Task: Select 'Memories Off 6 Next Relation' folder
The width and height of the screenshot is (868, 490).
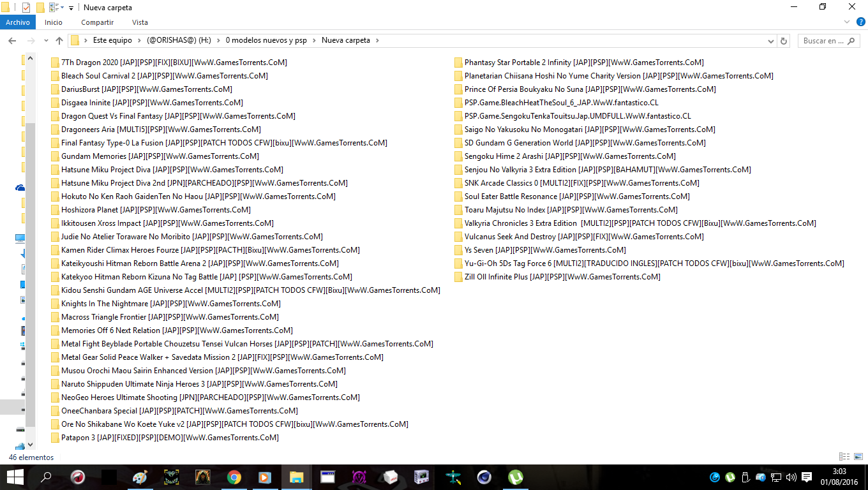Action: point(172,330)
